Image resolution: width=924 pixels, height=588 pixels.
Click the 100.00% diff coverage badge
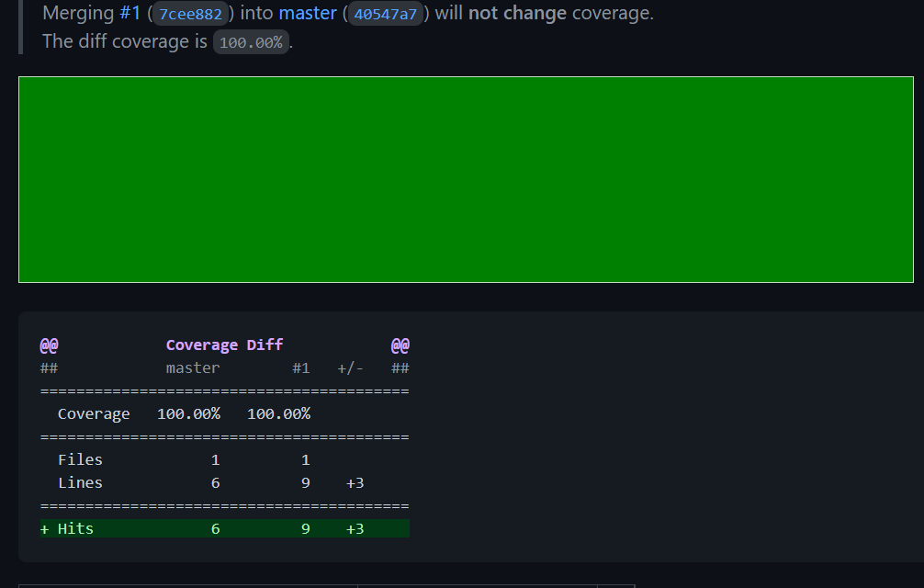point(251,42)
